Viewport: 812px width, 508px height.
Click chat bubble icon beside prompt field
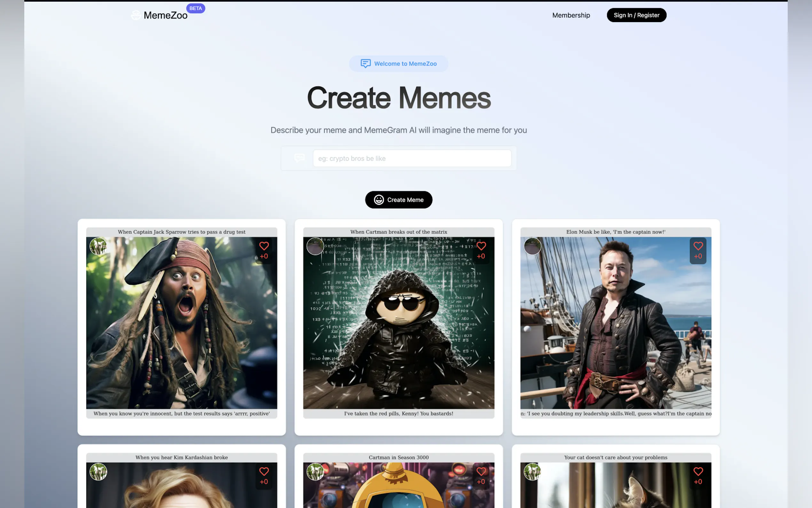299,158
